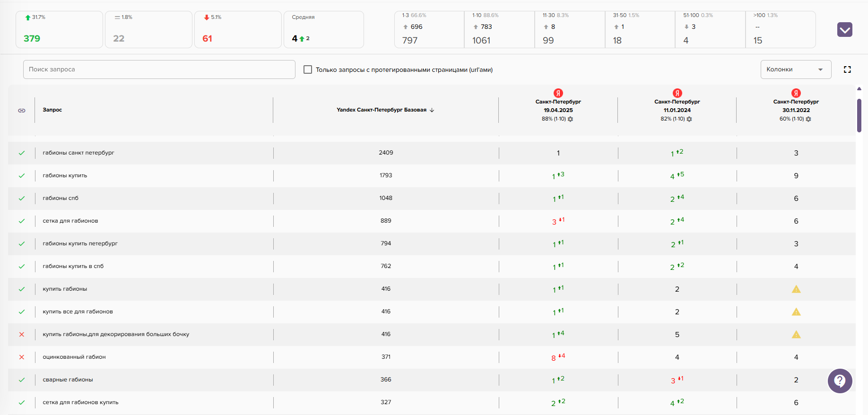Enable only queries with tagged pages checkbox

pos(308,69)
